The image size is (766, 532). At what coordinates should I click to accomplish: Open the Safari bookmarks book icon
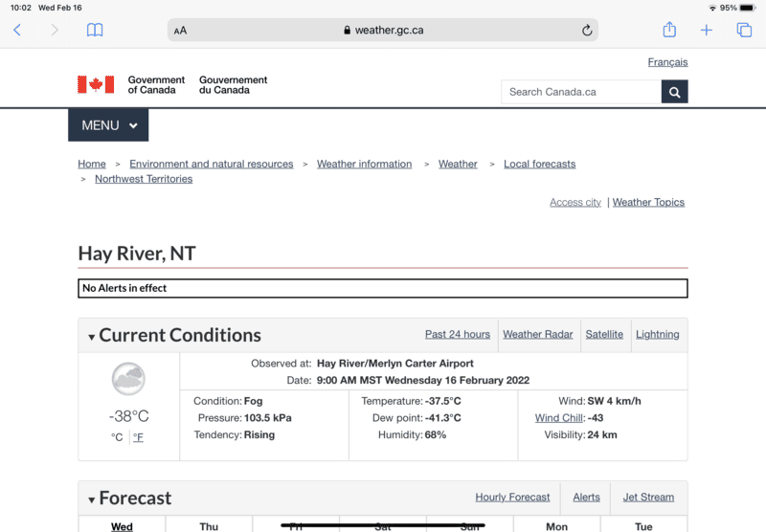coord(95,31)
